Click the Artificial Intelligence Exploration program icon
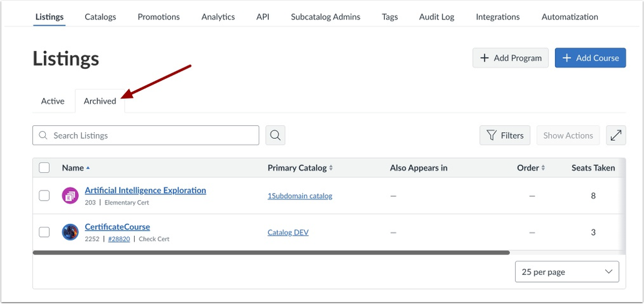 pos(70,196)
